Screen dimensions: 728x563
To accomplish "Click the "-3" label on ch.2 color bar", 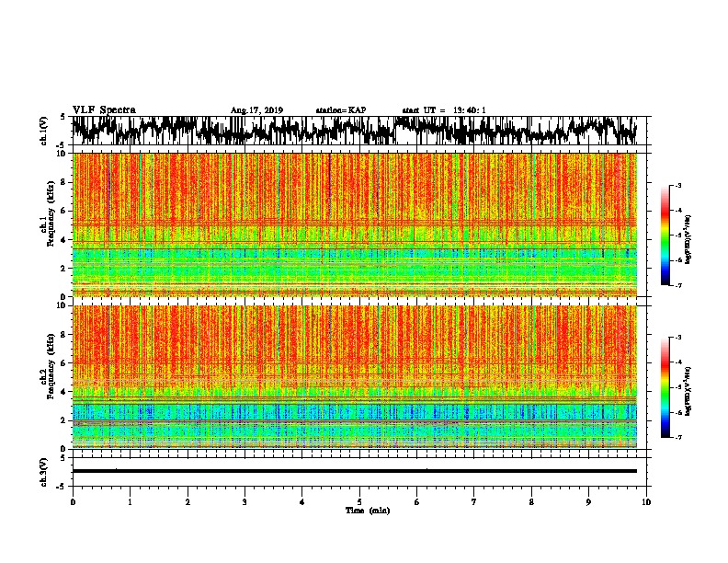I will [677, 337].
